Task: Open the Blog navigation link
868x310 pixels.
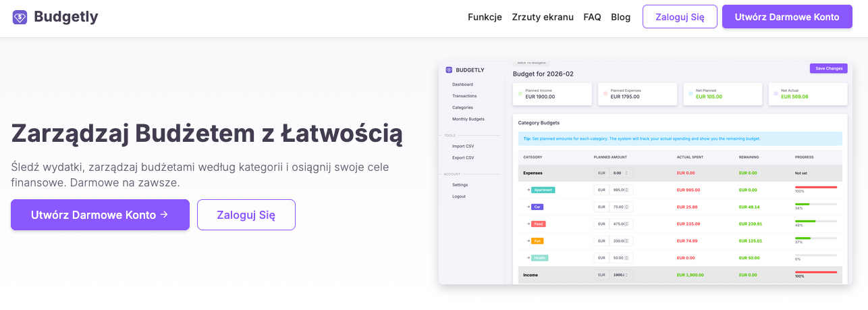Action: (620, 17)
